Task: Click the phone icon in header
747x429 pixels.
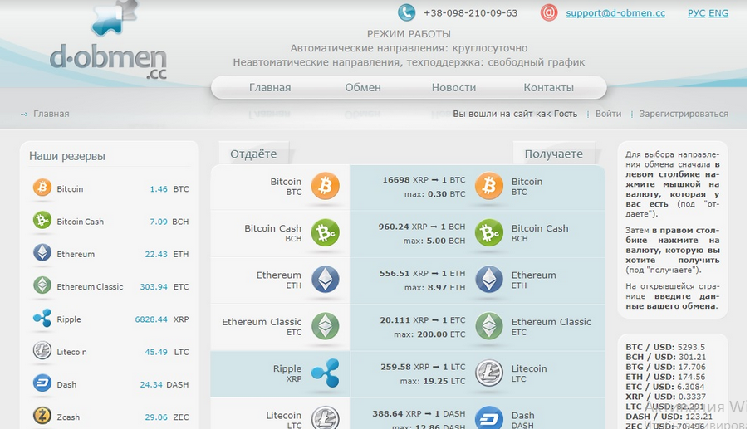Action: pyautogui.click(x=406, y=13)
